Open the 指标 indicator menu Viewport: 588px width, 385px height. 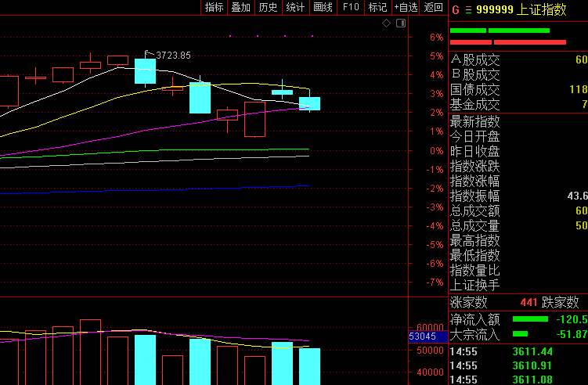pos(214,7)
